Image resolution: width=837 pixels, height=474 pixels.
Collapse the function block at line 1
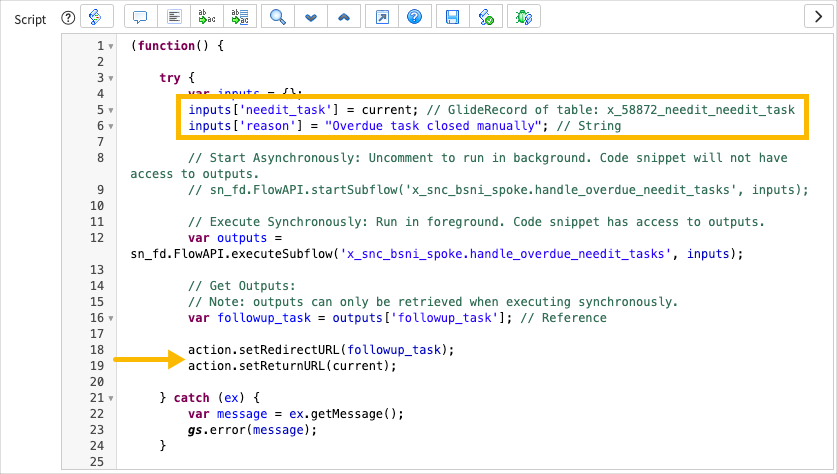(111, 46)
